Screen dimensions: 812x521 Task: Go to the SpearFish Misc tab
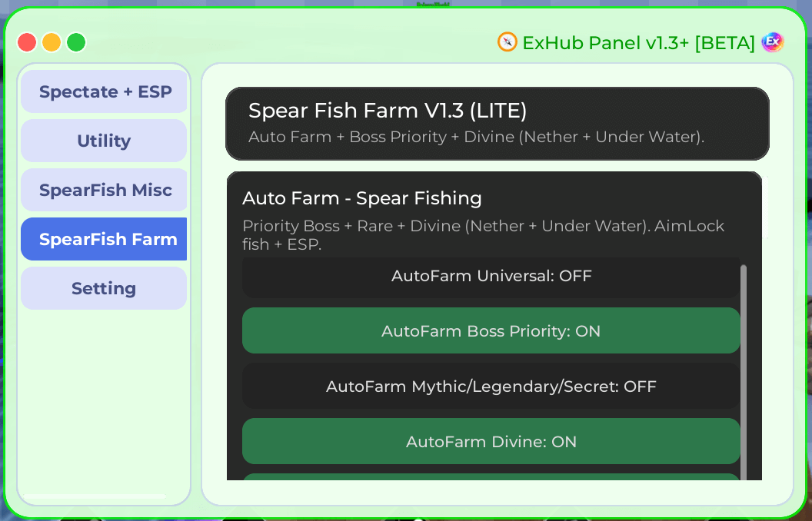(x=105, y=191)
